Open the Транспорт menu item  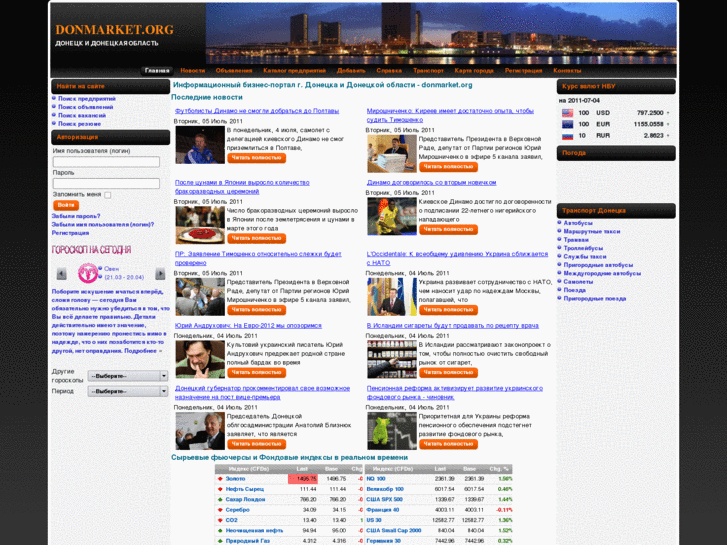click(x=428, y=71)
